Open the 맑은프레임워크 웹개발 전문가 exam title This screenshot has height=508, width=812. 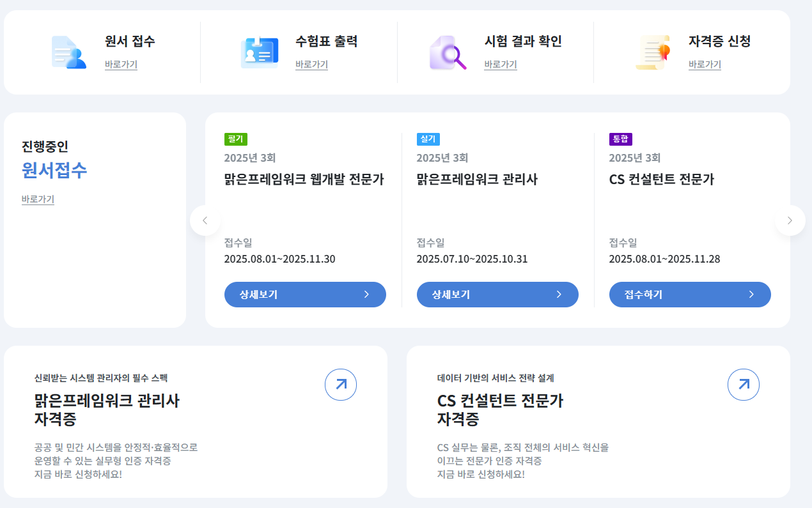point(304,180)
